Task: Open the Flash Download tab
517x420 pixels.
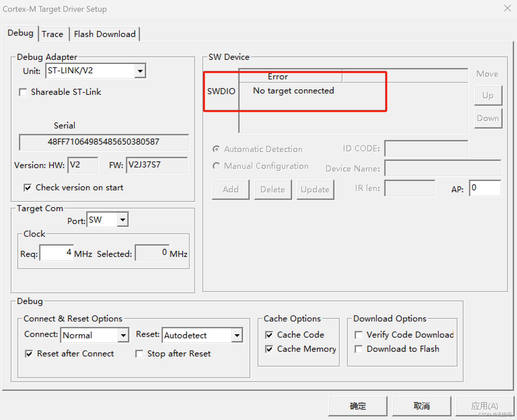Action: point(105,34)
